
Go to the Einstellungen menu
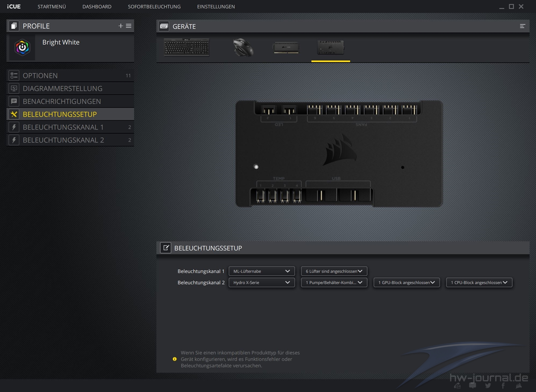tap(216, 6)
